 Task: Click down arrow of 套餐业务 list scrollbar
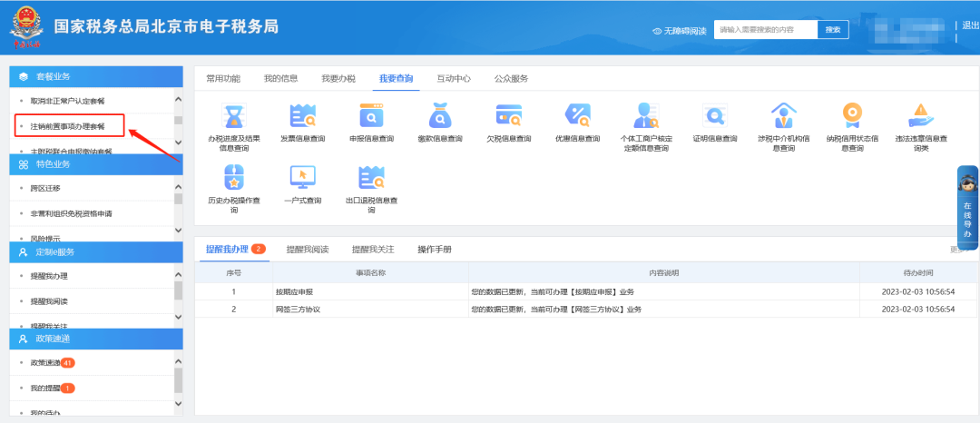tap(178, 143)
